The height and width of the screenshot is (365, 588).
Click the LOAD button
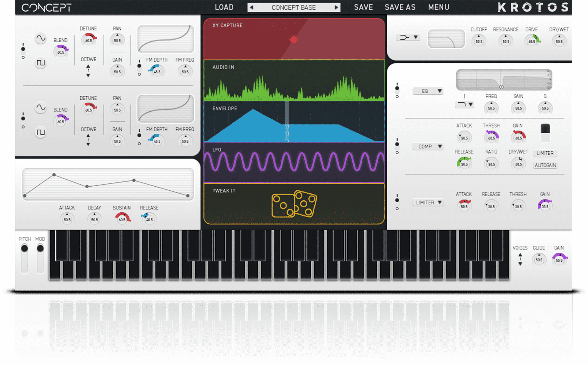224,7
